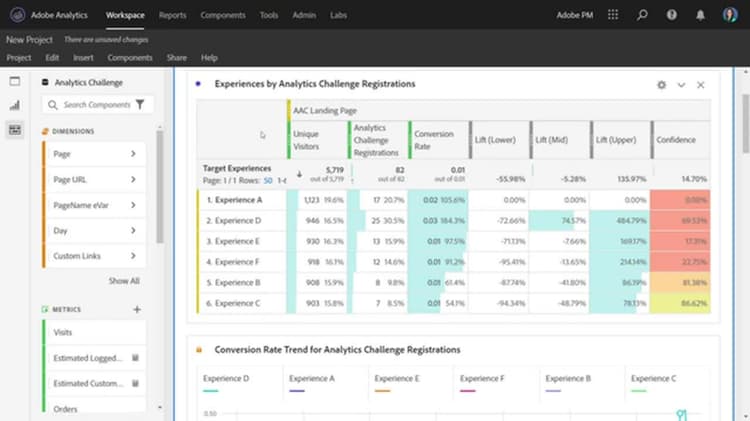Click the main page vertical scrollbar
This screenshot has height=421, width=750.
click(x=745, y=123)
